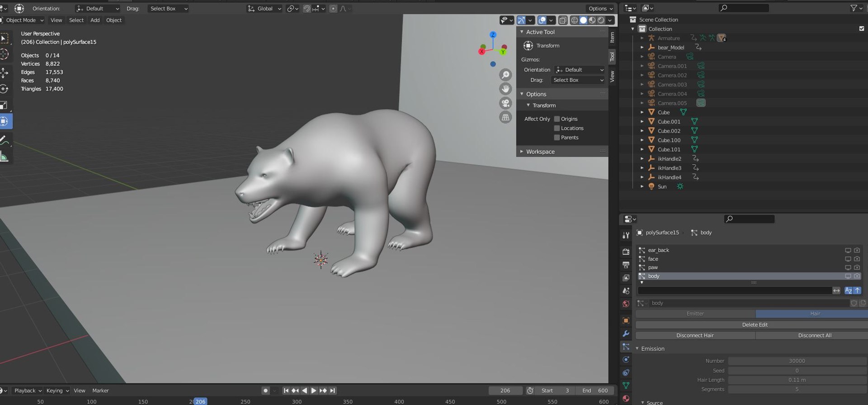The image size is (868, 405).
Task: Switch viewport to material preview shading
Action: coord(592,20)
